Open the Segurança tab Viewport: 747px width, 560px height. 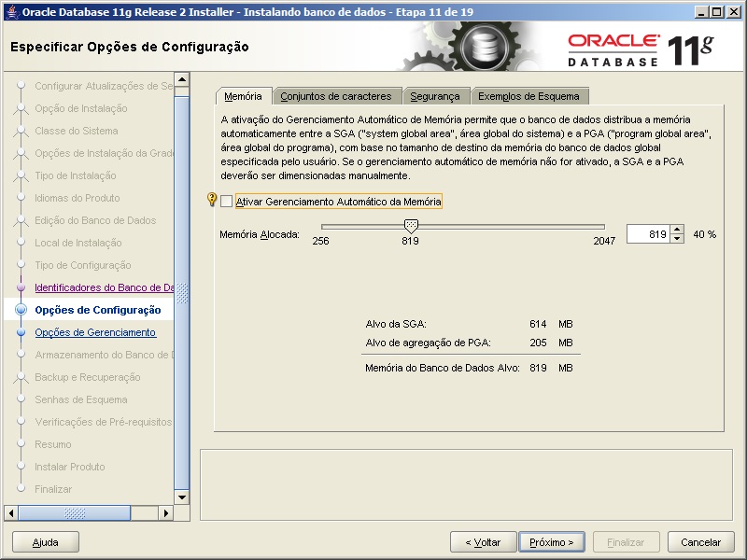[x=435, y=96]
